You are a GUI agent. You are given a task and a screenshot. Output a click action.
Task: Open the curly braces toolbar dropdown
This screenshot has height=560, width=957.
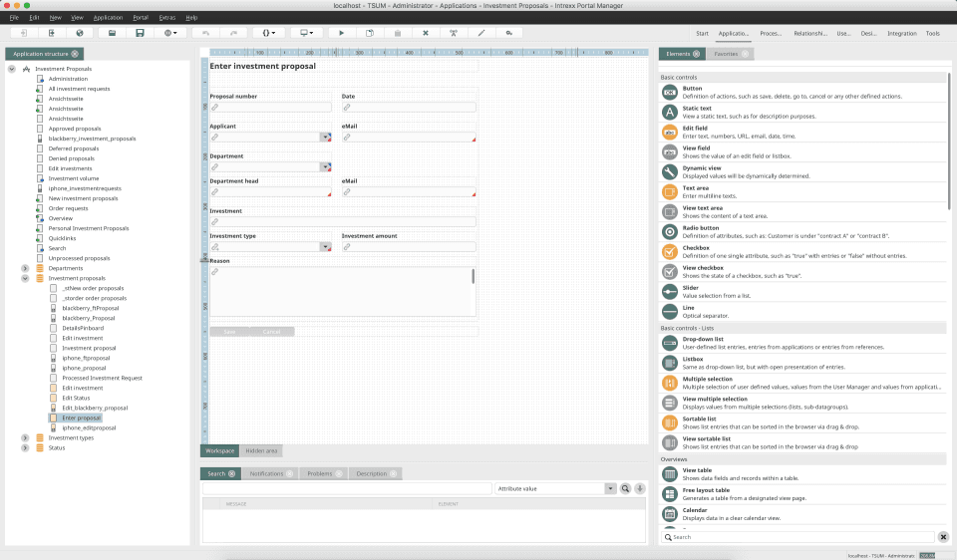pyautogui.click(x=268, y=33)
